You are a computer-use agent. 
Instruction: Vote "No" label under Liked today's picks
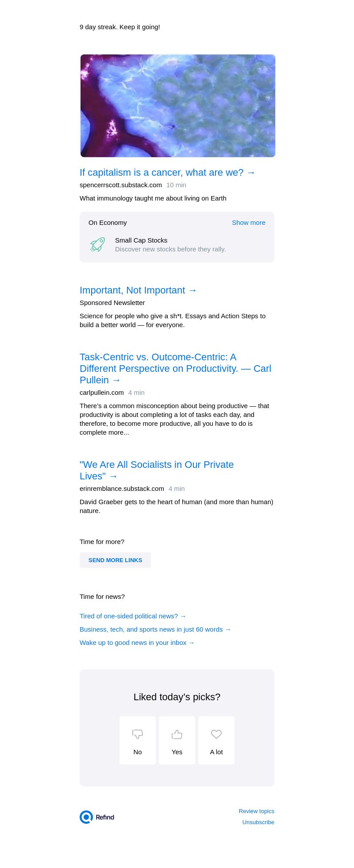[138, 752]
